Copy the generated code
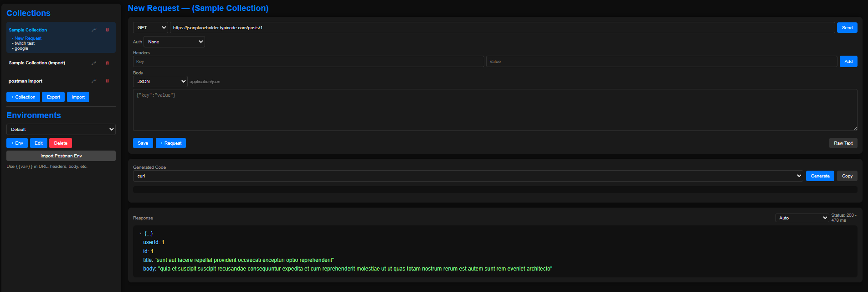The image size is (868, 292). (x=847, y=176)
